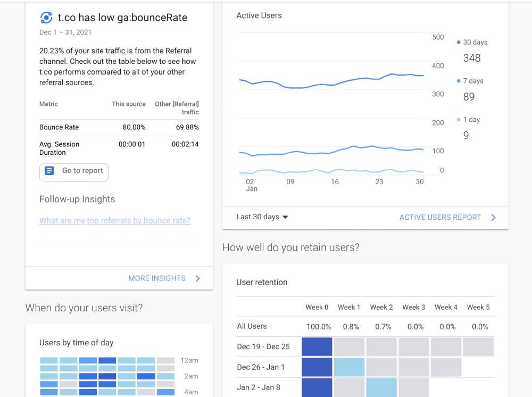Image resolution: width=532 pixels, height=397 pixels.
Task: Click the Active Users card title
Action: point(259,15)
